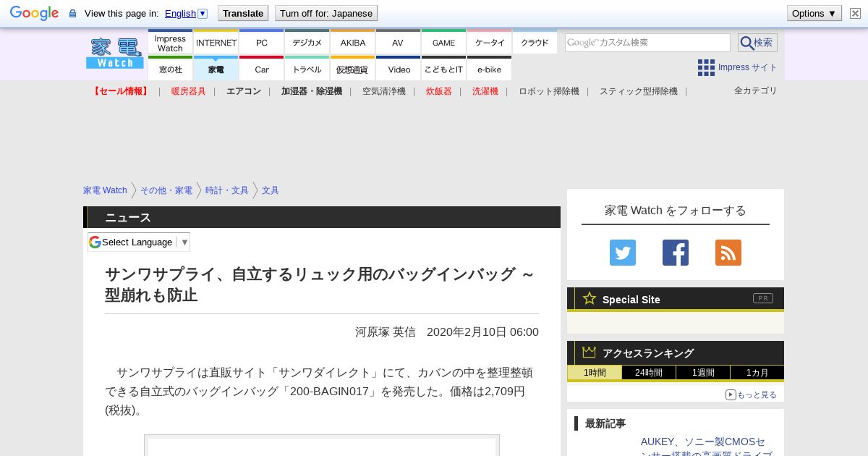Click the 炊飯器 category link
868x456 pixels.
[439, 91]
